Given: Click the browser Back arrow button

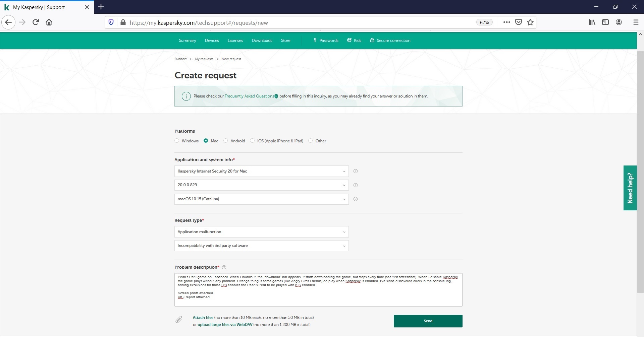Looking at the screenshot, I should point(8,22).
